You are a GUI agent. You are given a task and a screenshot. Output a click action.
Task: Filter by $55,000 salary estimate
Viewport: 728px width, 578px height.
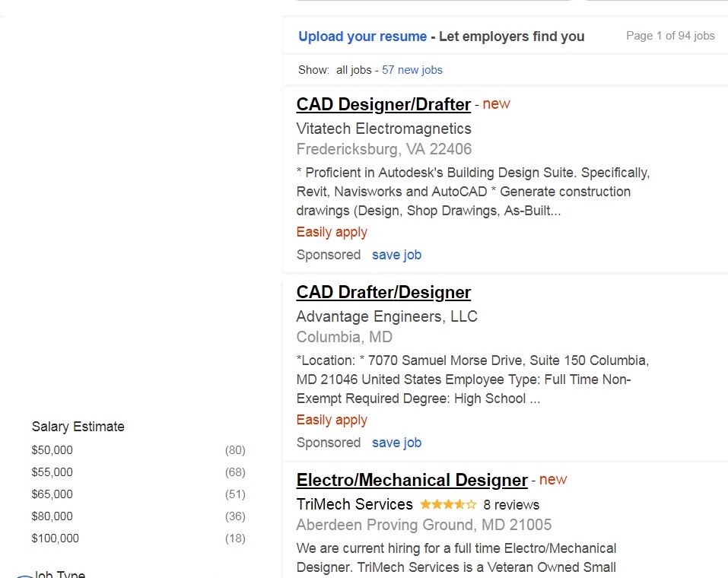(52, 472)
